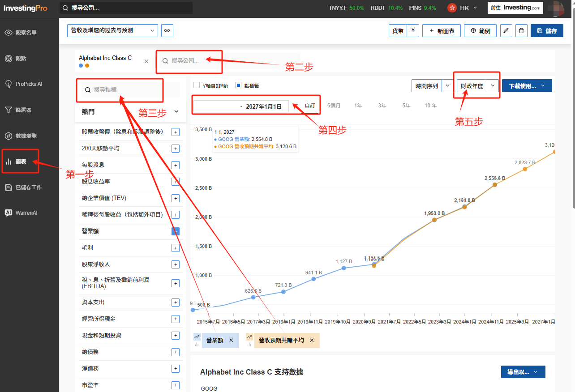Open user avatar at top right
Image resolution: width=575 pixels, height=392 pixels.
(x=556, y=8)
